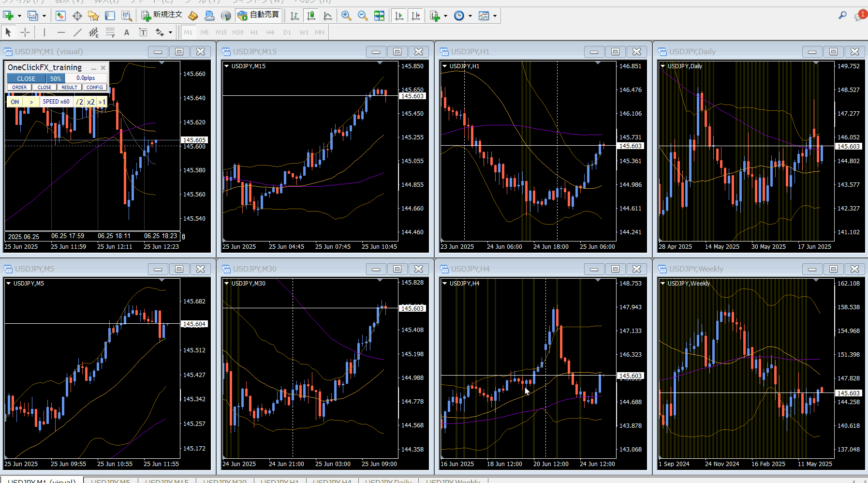The width and height of the screenshot is (868, 483).
Task: Double playback speed with x2 button
Action: (90, 102)
